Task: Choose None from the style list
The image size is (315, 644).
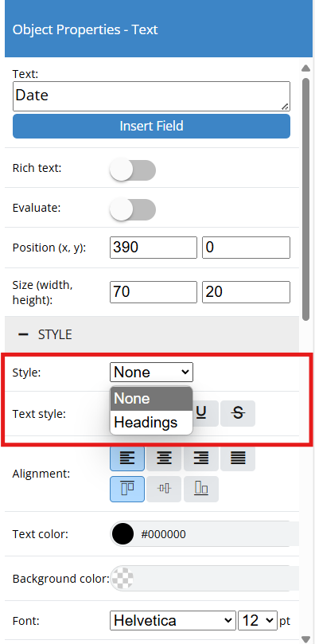Action: (x=151, y=398)
